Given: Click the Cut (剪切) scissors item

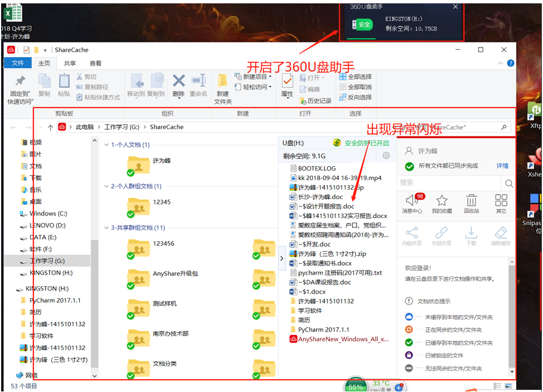Looking at the screenshot, I should 86,77.
